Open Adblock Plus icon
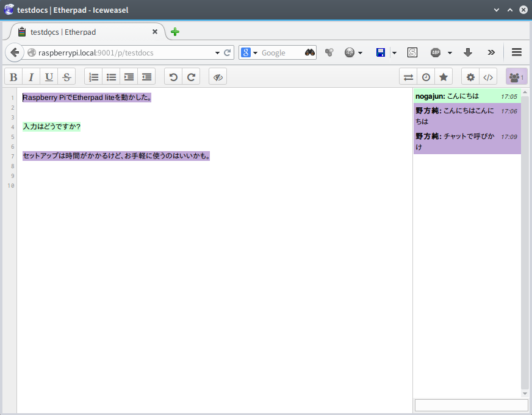Image resolution: width=532 pixels, height=415 pixels. point(436,52)
